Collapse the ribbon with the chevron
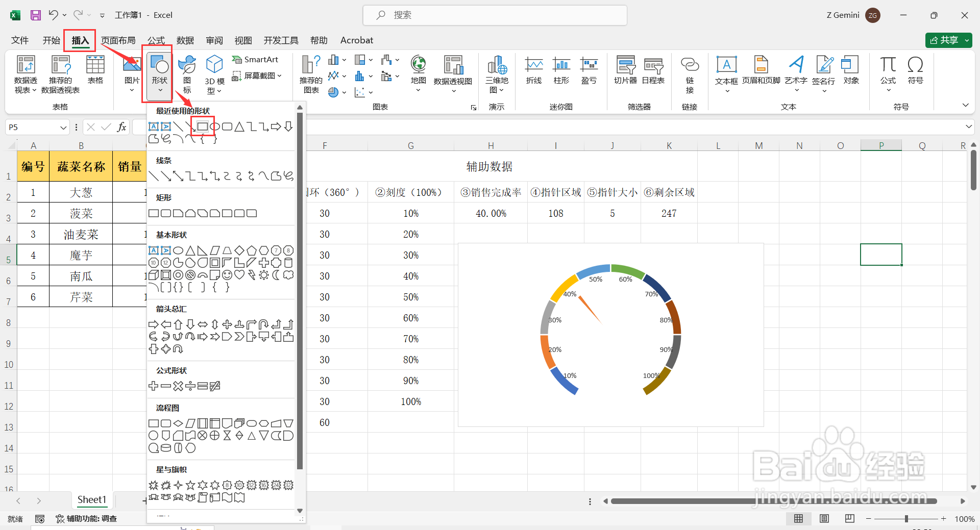 [965, 105]
